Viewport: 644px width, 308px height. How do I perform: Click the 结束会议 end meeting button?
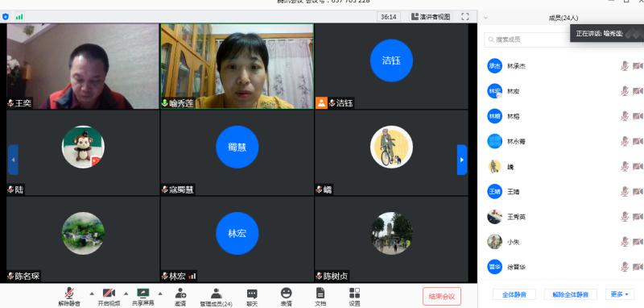click(442, 296)
